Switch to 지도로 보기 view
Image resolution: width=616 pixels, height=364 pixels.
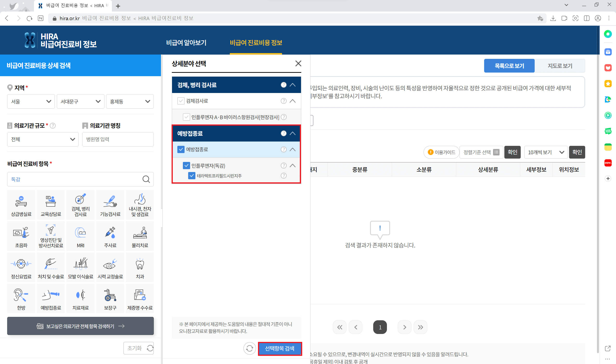pyautogui.click(x=560, y=66)
